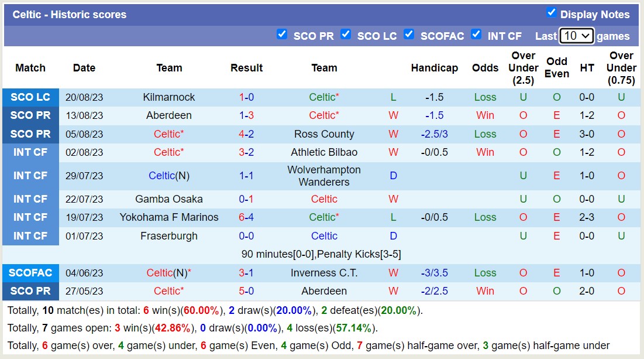Toggle the SCO LC filter checkbox

[x=345, y=34]
